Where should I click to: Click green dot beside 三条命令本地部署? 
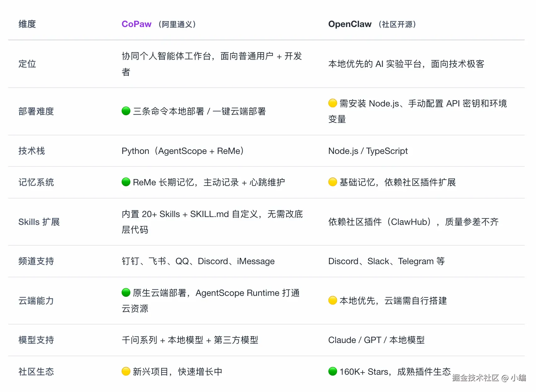(126, 111)
